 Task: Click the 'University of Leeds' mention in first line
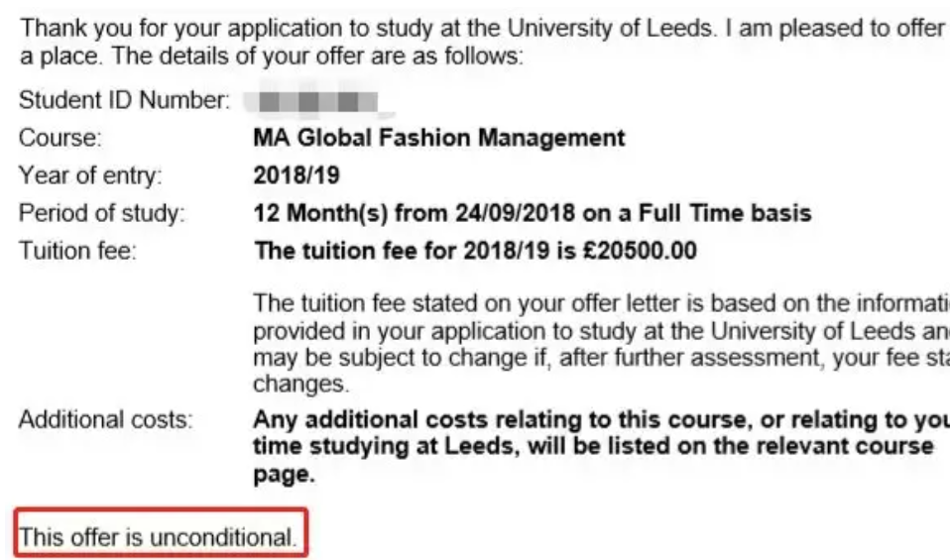tap(615, 28)
